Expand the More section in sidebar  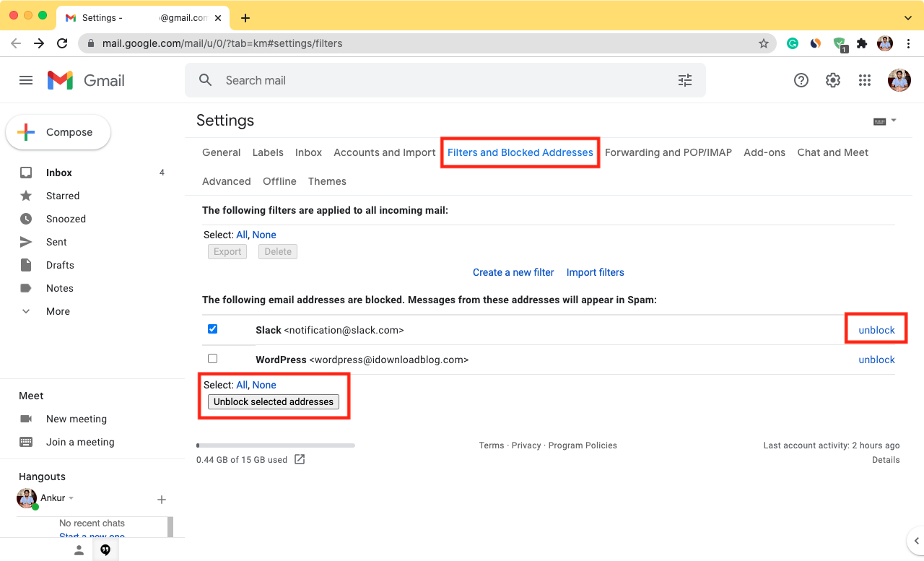[58, 311]
